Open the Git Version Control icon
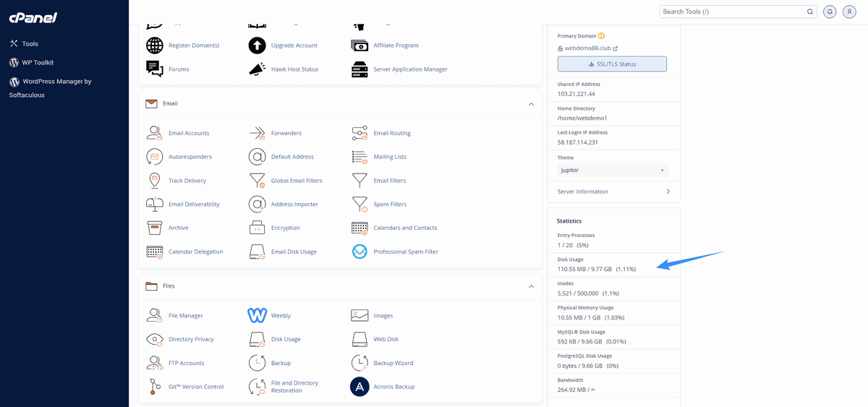Image resolution: width=868 pixels, height=407 pixels. [x=154, y=387]
